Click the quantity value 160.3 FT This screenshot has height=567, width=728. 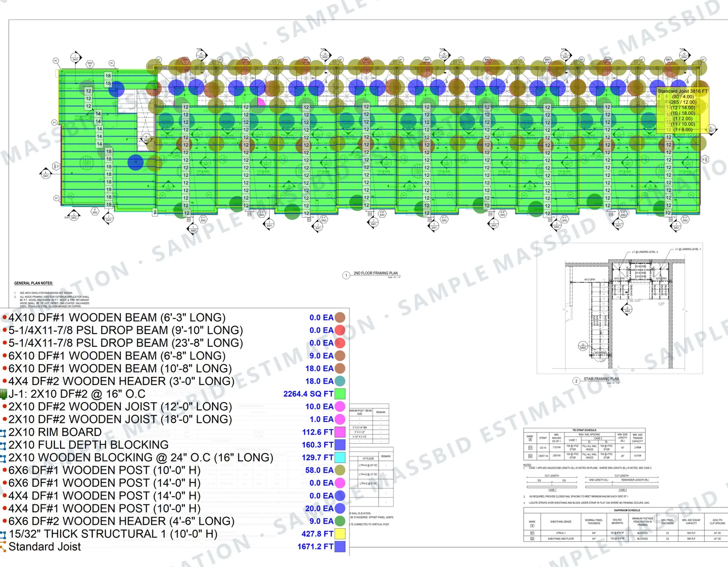tap(318, 445)
